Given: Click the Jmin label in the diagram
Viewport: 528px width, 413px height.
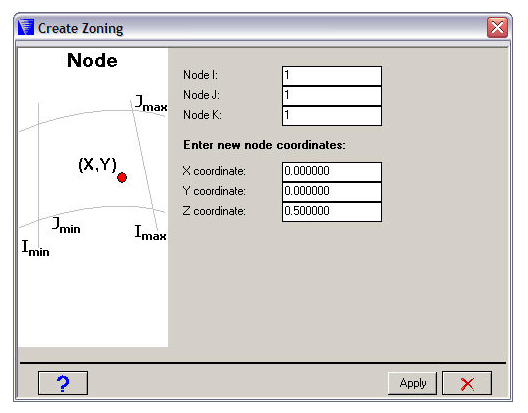Looking at the screenshot, I should pos(66,225).
